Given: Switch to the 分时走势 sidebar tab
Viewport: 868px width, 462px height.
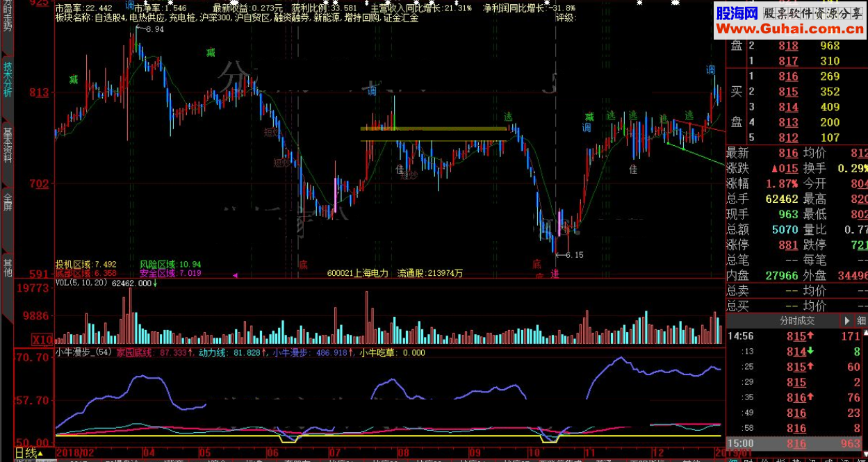Looking at the screenshot, I should tap(7, 17).
